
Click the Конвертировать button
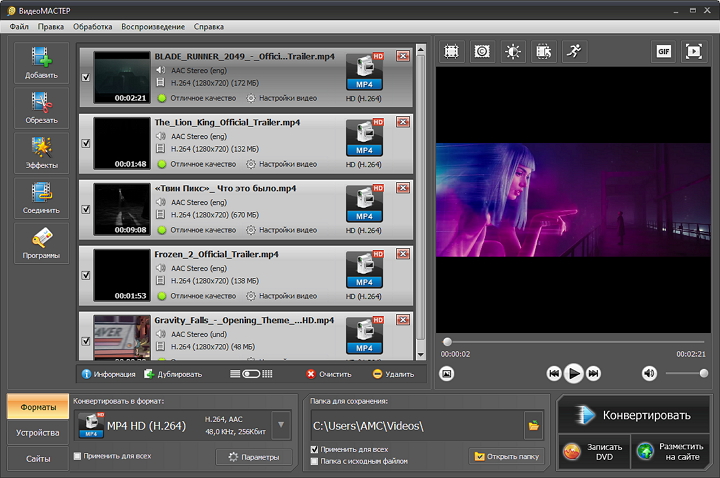[x=634, y=415]
